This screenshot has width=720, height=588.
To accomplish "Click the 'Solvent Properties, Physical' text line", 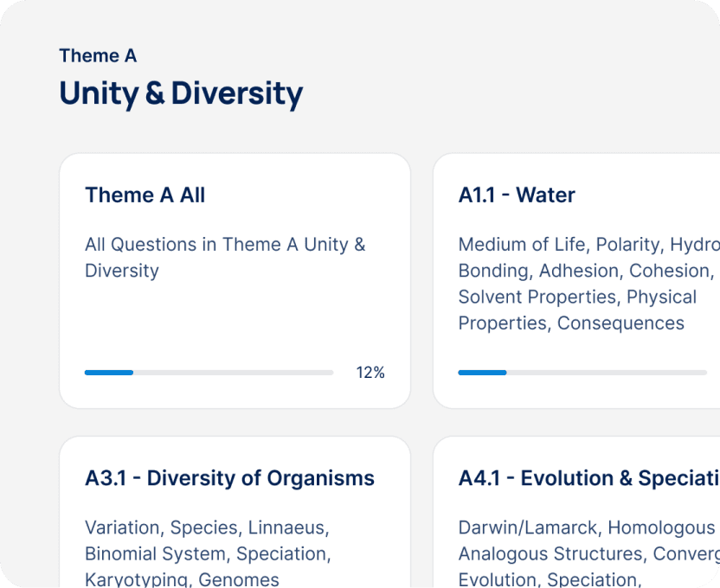I will coord(577,297).
